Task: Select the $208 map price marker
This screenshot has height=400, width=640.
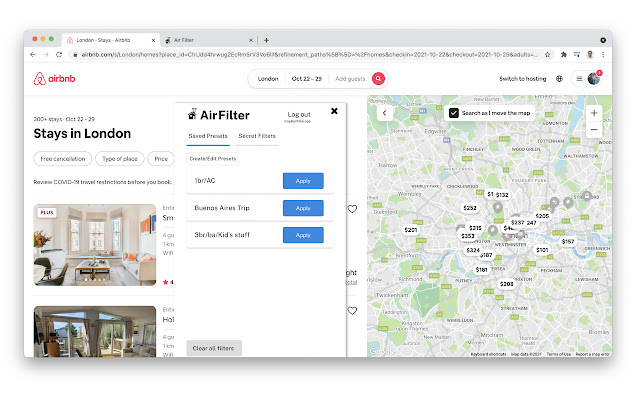Action: [507, 284]
